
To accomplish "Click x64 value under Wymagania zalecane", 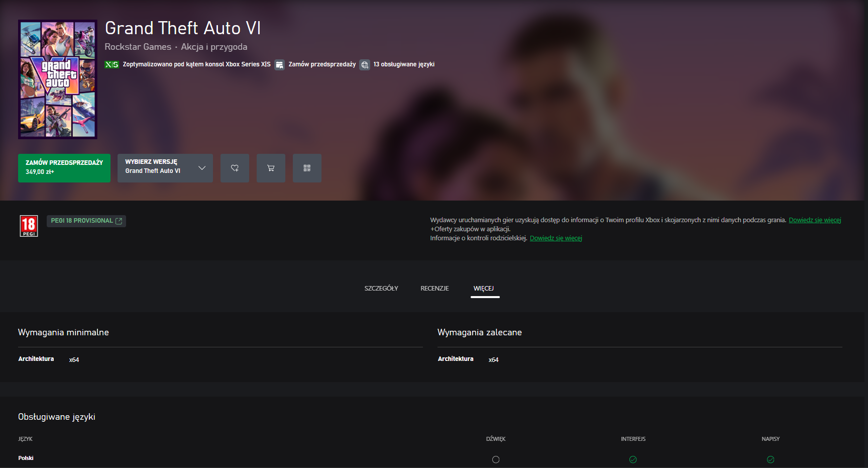I will coord(493,360).
